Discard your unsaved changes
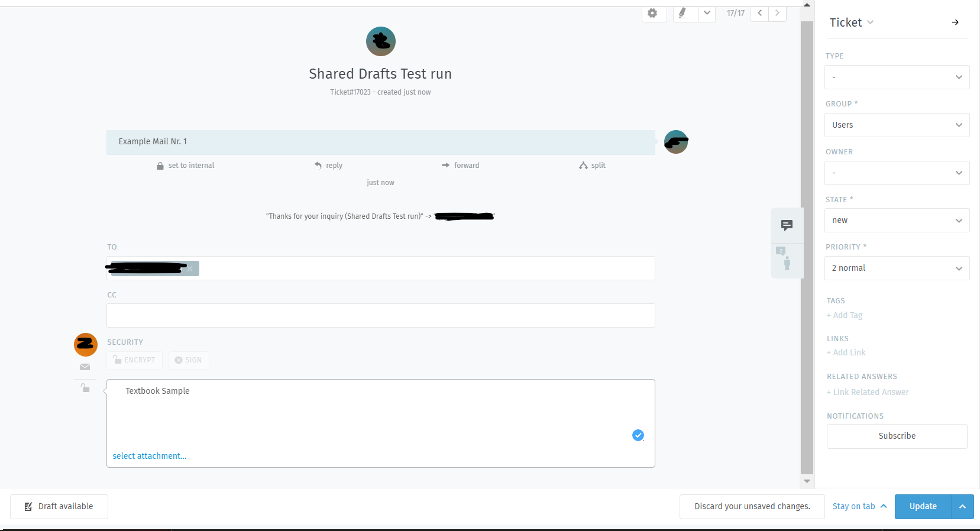 click(752, 507)
